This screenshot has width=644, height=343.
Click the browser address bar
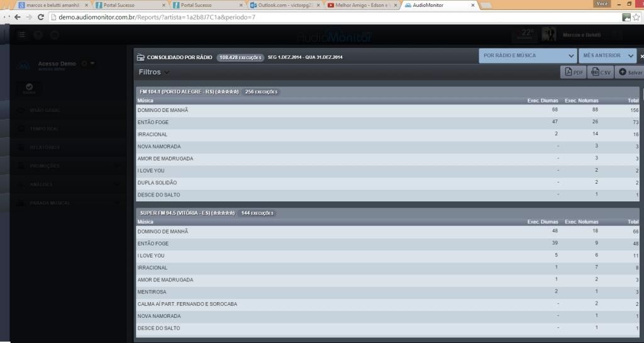(x=314, y=17)
